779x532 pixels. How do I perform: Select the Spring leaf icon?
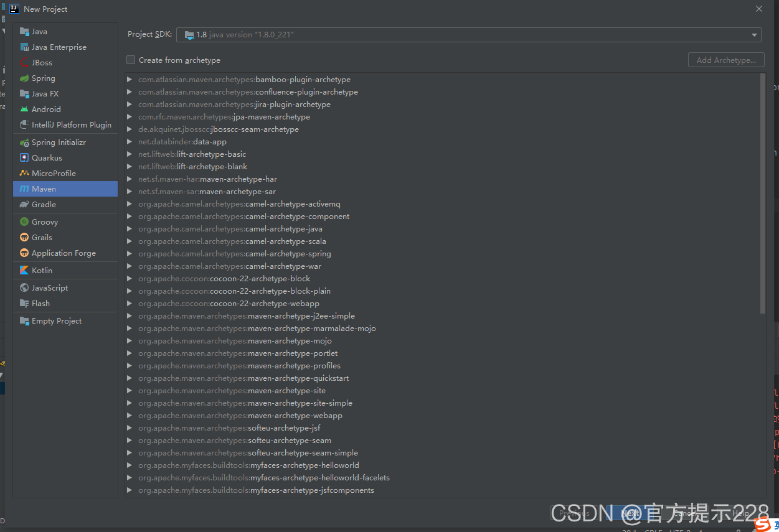[24, 78]
